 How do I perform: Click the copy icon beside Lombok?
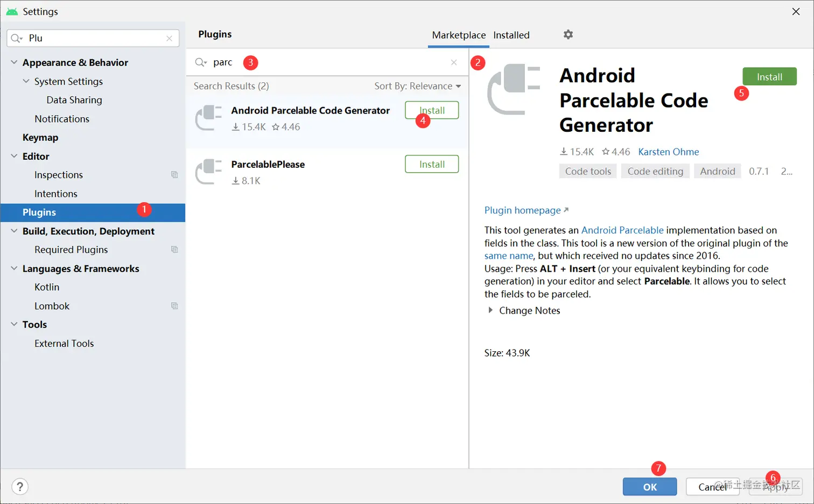(174, 306)
